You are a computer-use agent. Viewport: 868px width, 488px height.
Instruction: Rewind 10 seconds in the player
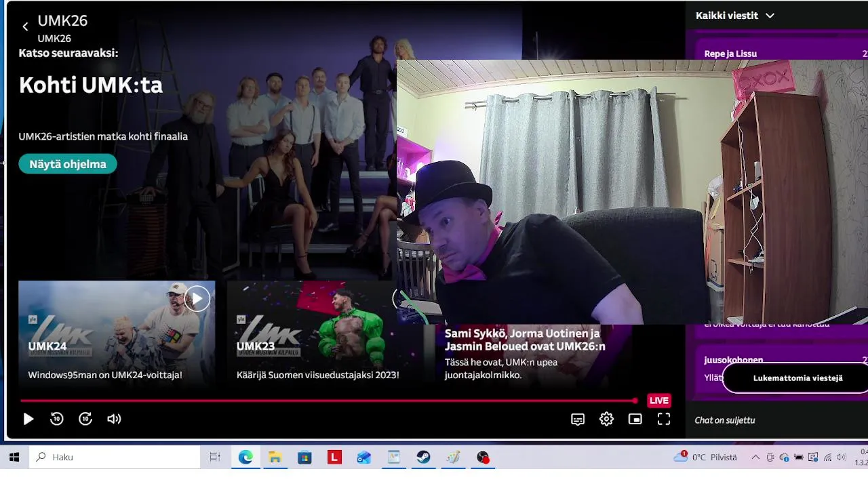pyautogui.click(x=57, y=419)
